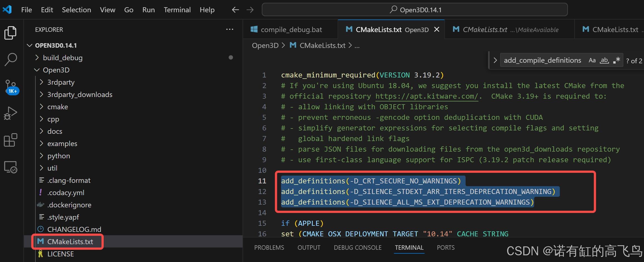Expand the build_debug folder

pyautogui.click(x=37, y=58)
